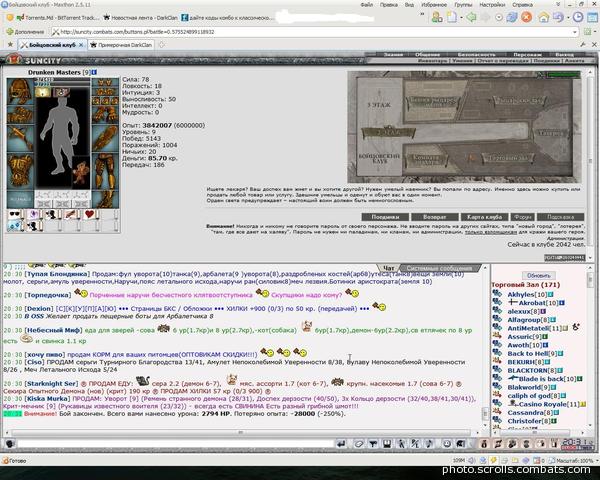Click the Drunken Masters info icon

[94, 72]
